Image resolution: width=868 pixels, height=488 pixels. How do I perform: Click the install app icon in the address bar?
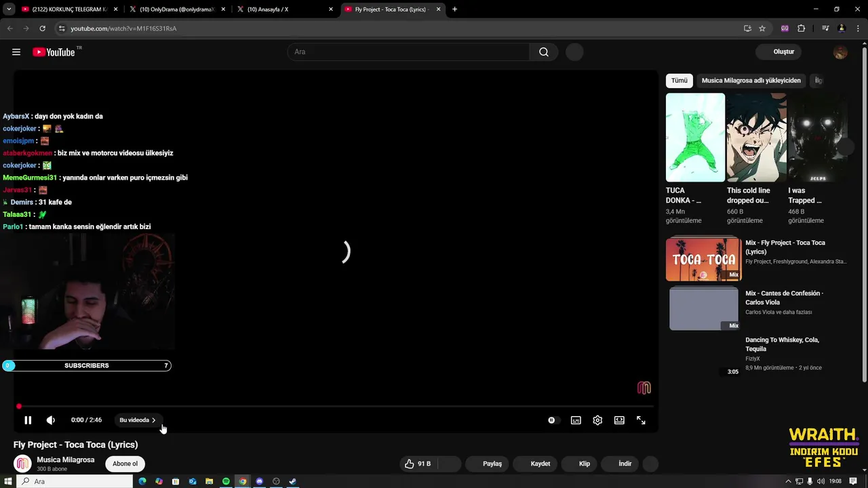tap(747, 28)
